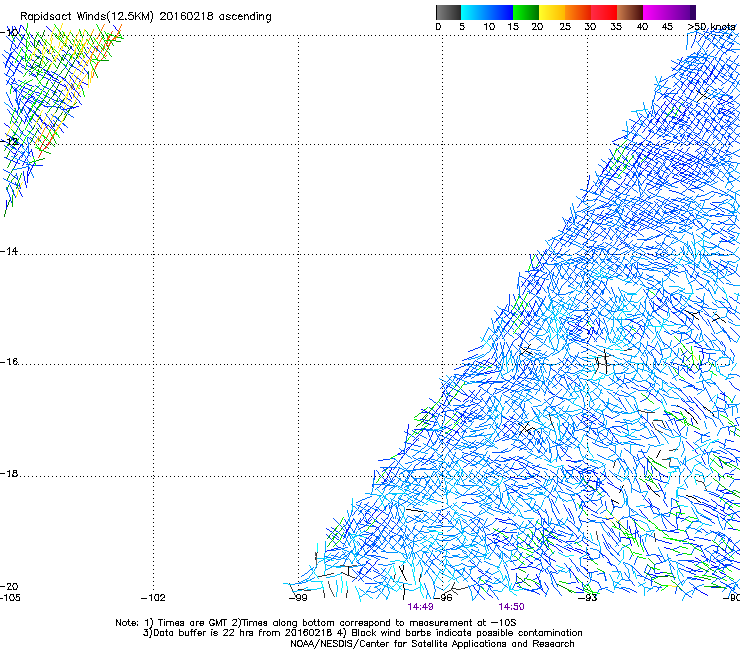The width and height of the screenshot is (740, 650).
Task: Click the brown 35-40 knots legend segment
Action: (x=630, y=12)
